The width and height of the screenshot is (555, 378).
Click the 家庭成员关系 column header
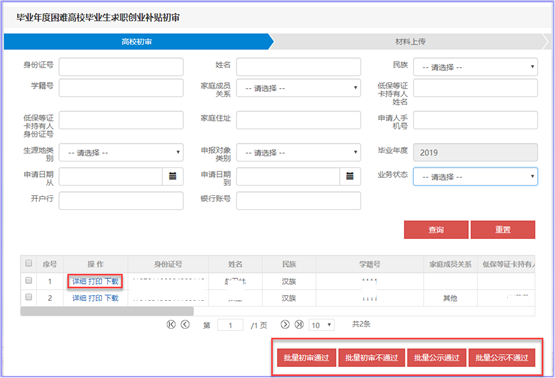tap(450, 264)
